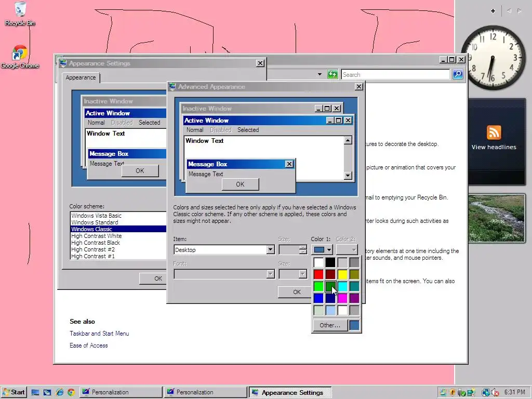Pick the bright blue color swatch

[x=318, y=298]
